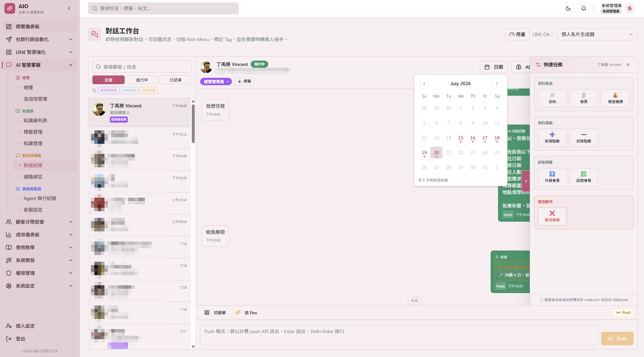The width and height of the screenshot is (644, 357).
Task: Switch to the 進行中 conversation tab
Action: (142, 80)
